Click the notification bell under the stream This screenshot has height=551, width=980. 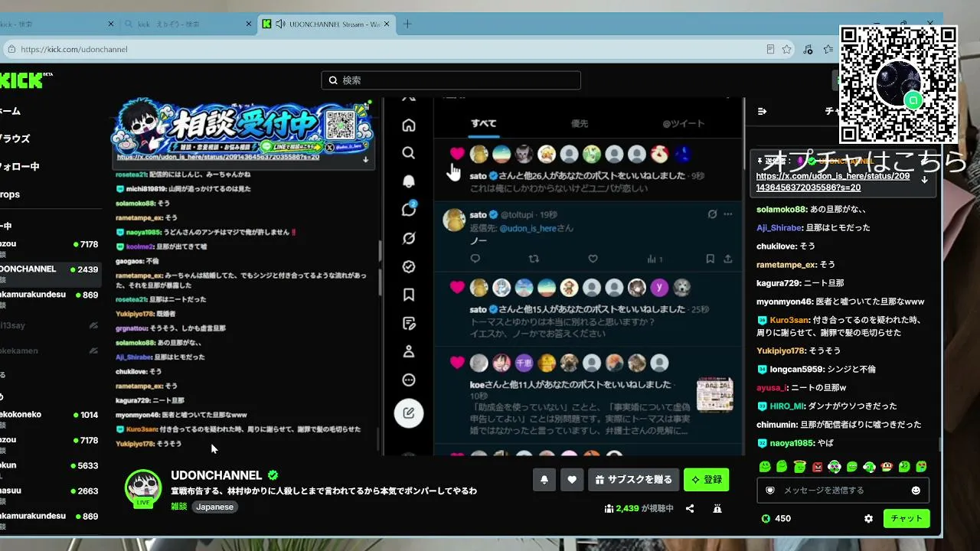pos(544,480)
